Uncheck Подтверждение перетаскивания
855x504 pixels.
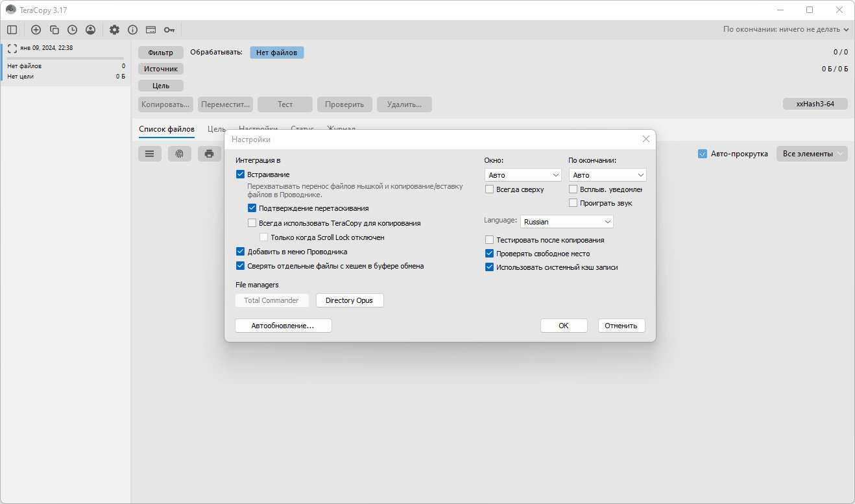tap(252, 208)
